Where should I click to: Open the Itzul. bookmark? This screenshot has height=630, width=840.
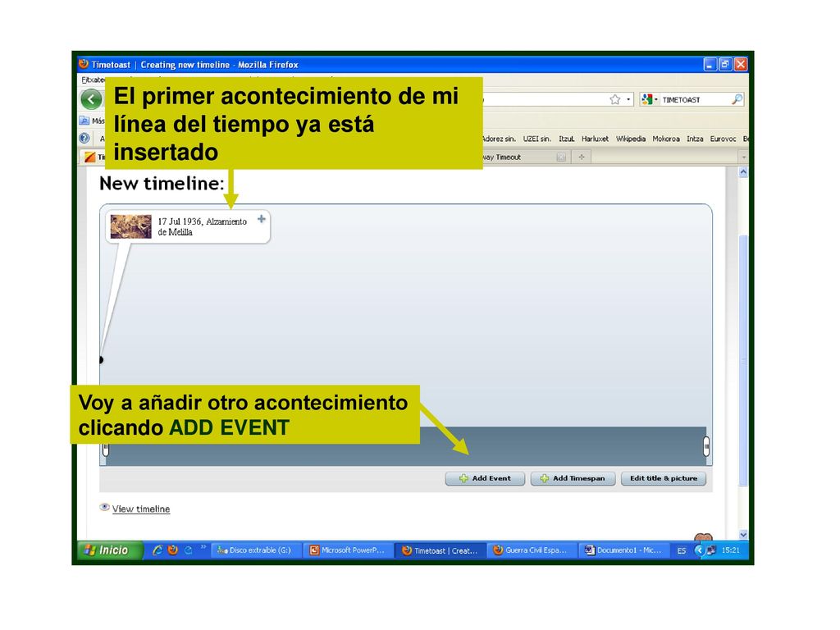(x=566, y=139)
